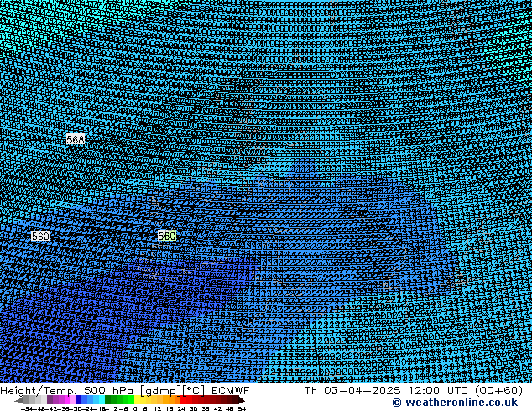
Task: Click the 560 label with white background
Action: [40, 236]
